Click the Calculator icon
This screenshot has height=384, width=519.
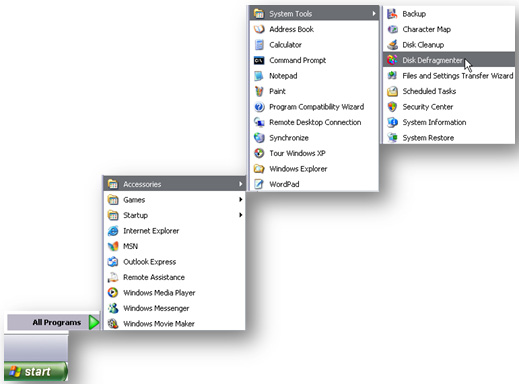[259, 45]
